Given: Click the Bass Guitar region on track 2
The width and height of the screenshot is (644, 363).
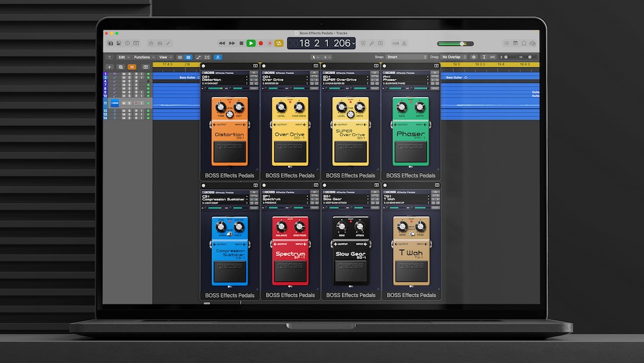Looking at the screenshot, I should tap(177, 77).
